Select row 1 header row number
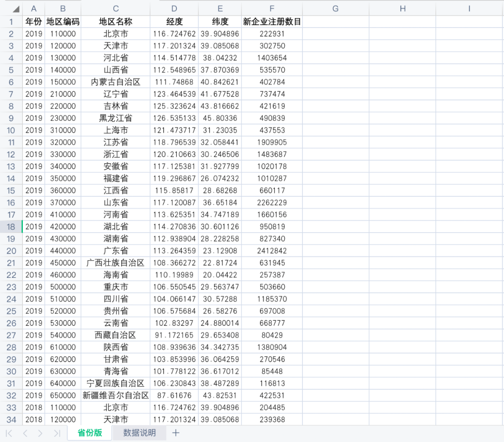The image size is (504, 442). click(x=11, y=21)
